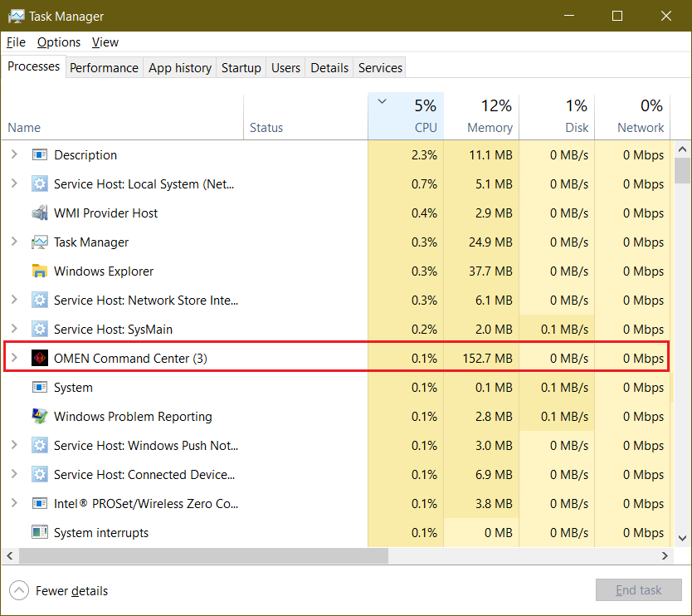Click the System interrupts icon
Screen dimensions: 692x616
click(x=40, y=532)
